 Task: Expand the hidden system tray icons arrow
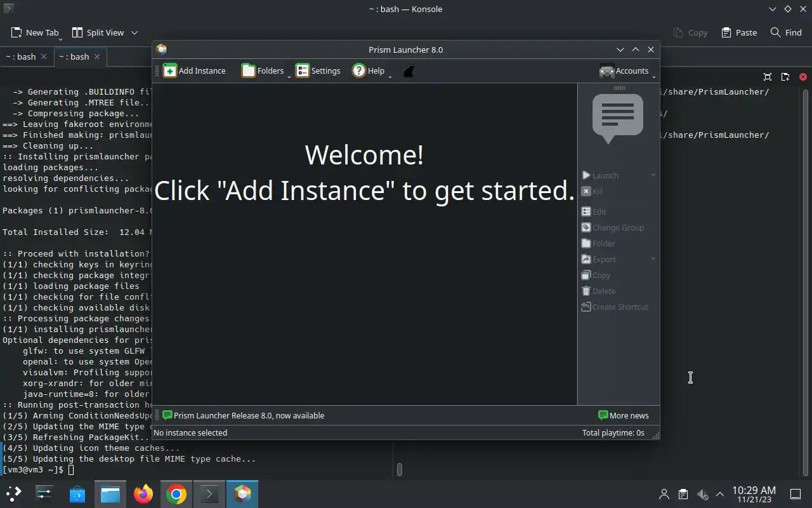tap(720, 494)
